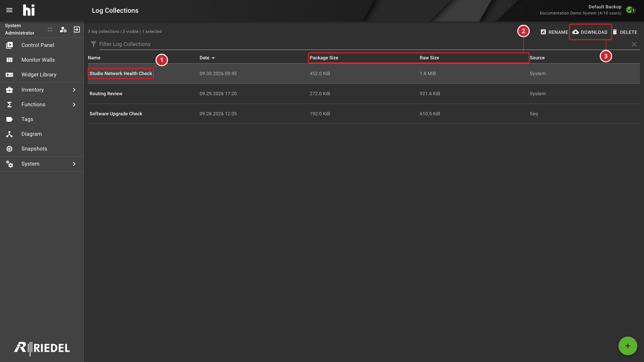Open the hamburger navigation menu
This screenshot has height=362, width=644.
click(9, 10)
